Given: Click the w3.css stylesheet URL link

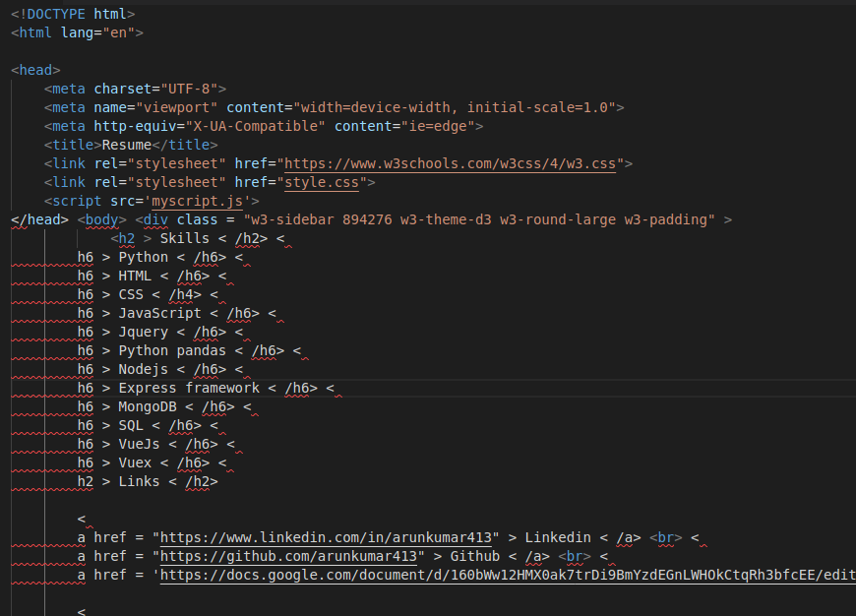Looking at the screenshot, I should point(450,163).
